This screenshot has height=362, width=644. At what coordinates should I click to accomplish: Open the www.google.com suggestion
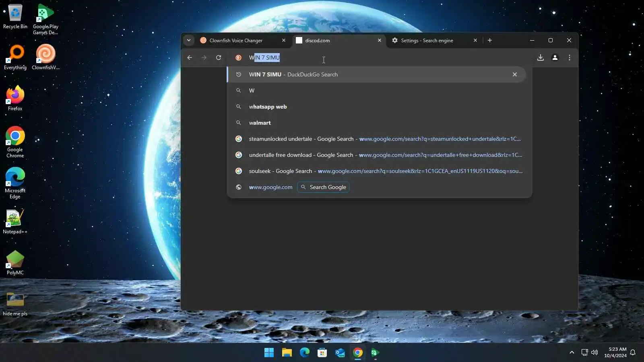[x=270, y=187]
